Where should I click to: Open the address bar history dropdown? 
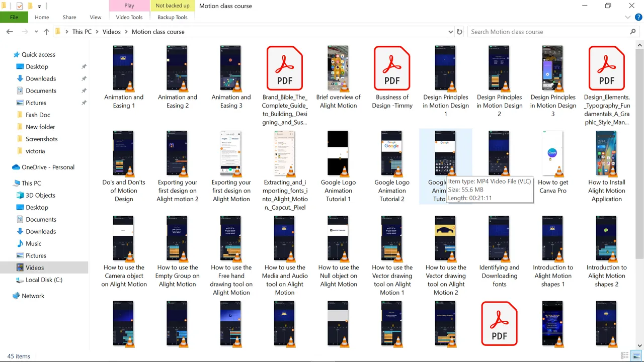click(450, 32)
